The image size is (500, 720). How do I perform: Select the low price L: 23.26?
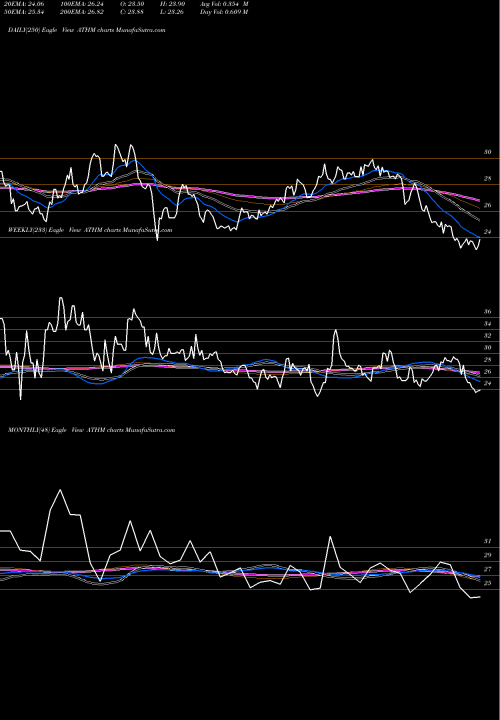[172, 12]
